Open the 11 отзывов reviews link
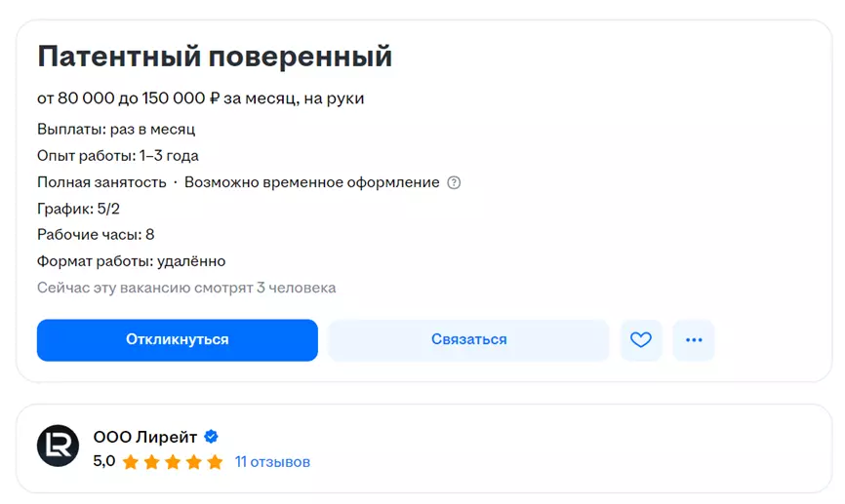This screenshot has width=845, height=504. coord(272,461)
